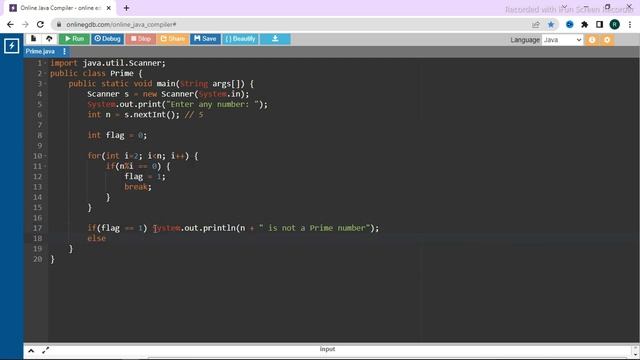Click 'import java.util.Scanner;' on line 1
640x360 pixels.
(x=108, y=63)
